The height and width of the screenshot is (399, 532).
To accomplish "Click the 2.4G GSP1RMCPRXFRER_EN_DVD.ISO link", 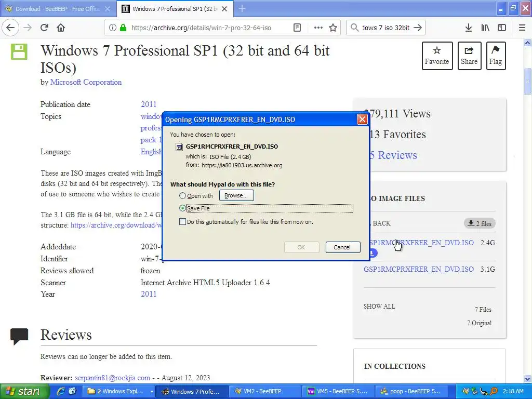I will click(421, 243).
